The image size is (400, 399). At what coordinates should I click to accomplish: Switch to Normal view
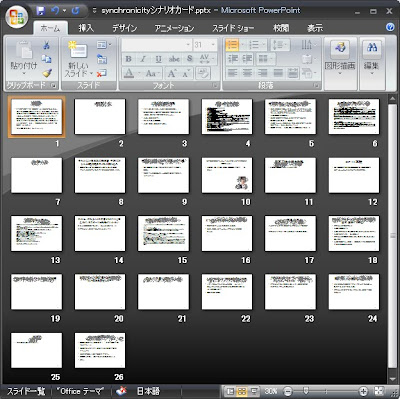[230, 391]
